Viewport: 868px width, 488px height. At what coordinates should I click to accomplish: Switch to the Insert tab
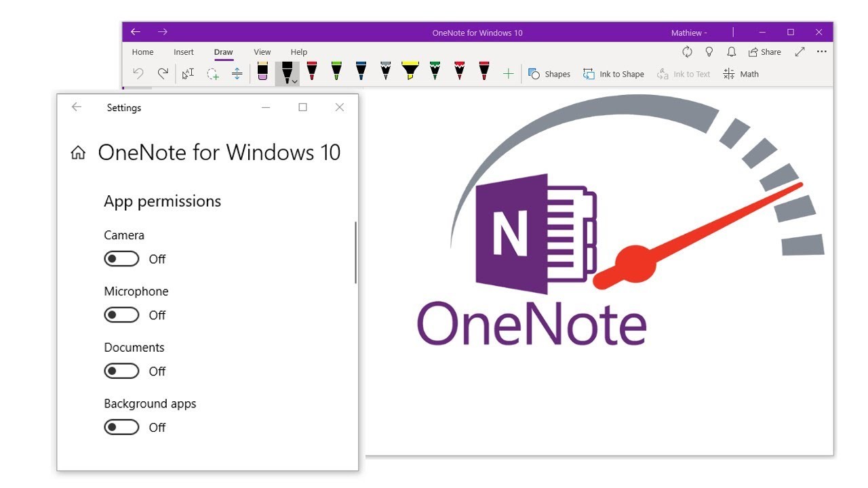pos(183,52)
